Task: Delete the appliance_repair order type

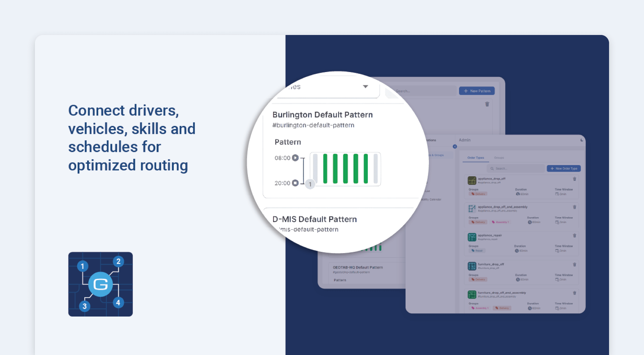Action: (574, 235)
